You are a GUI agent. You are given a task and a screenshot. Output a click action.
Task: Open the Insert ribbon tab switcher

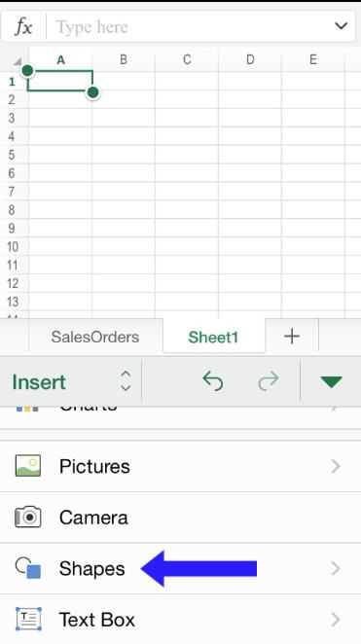tap(71, 382)
